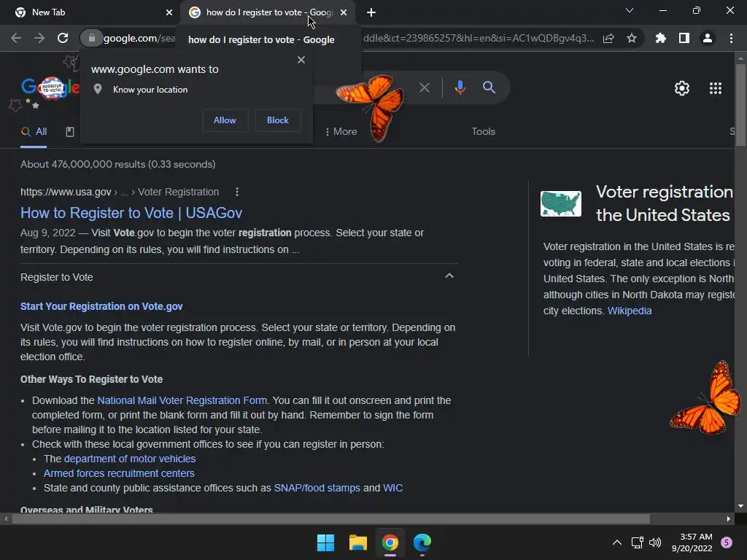Open the More search filters menu

click(341, 131)
